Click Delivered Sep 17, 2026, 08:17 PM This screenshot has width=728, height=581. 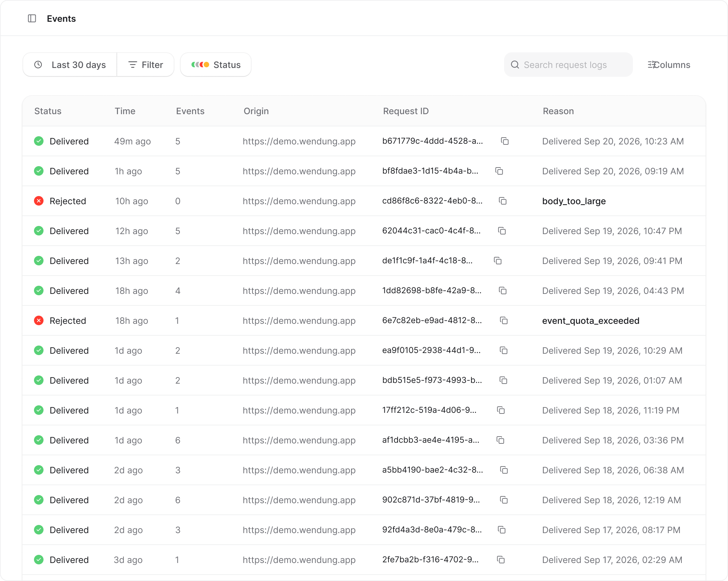click(x=611, y=530)
